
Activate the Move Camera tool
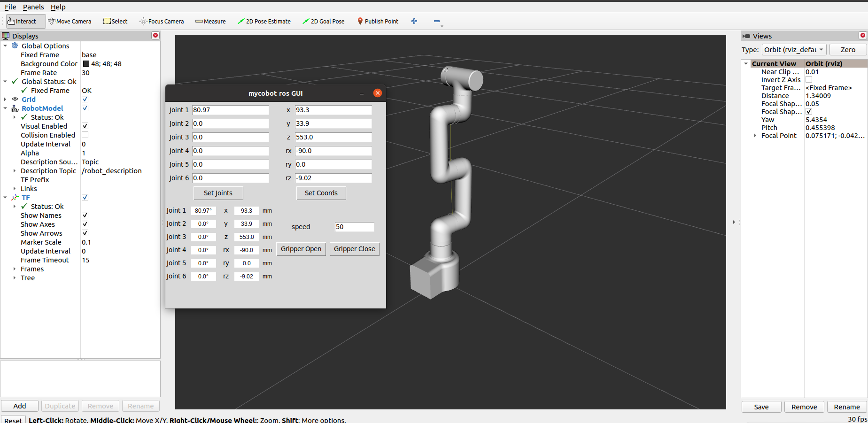point(70,21)
